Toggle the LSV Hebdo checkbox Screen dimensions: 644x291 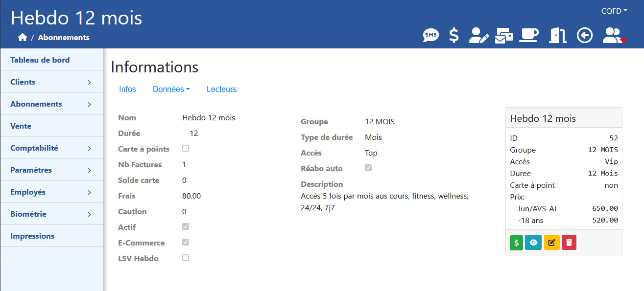pos(186,258)
